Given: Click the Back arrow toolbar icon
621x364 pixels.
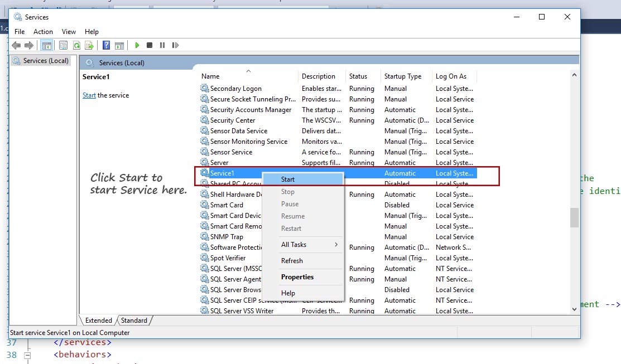Looking at the screenshot, I should (16, 46).
